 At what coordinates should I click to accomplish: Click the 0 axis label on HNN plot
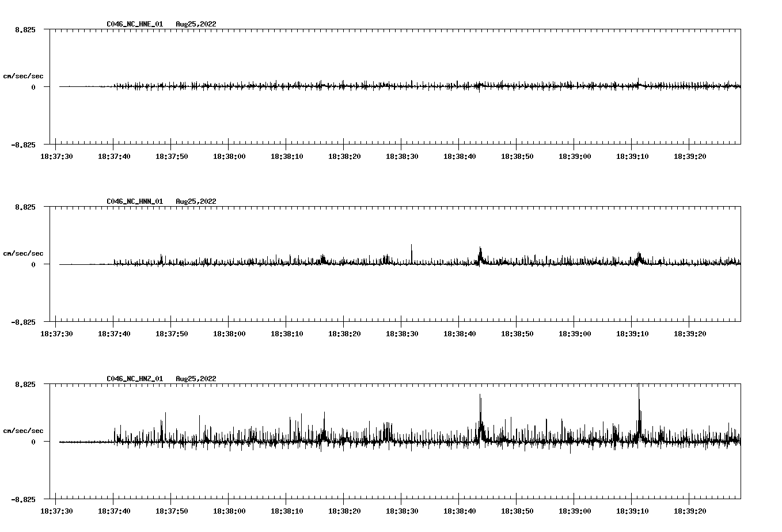[x=33, y=264]
